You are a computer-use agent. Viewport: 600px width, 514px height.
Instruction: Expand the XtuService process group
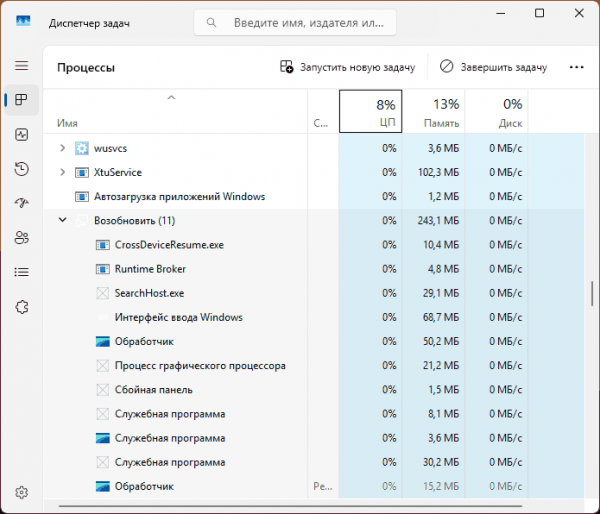(63, 172)
